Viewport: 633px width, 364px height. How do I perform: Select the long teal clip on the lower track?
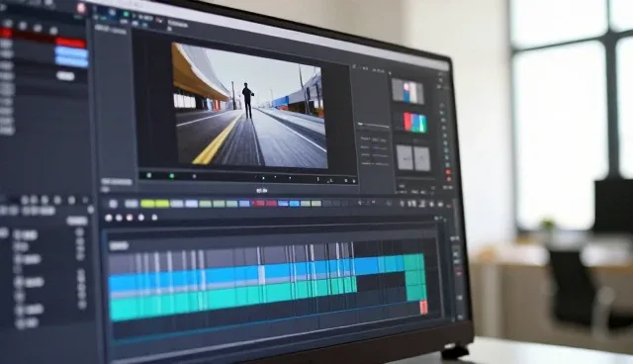coord(232,298)
